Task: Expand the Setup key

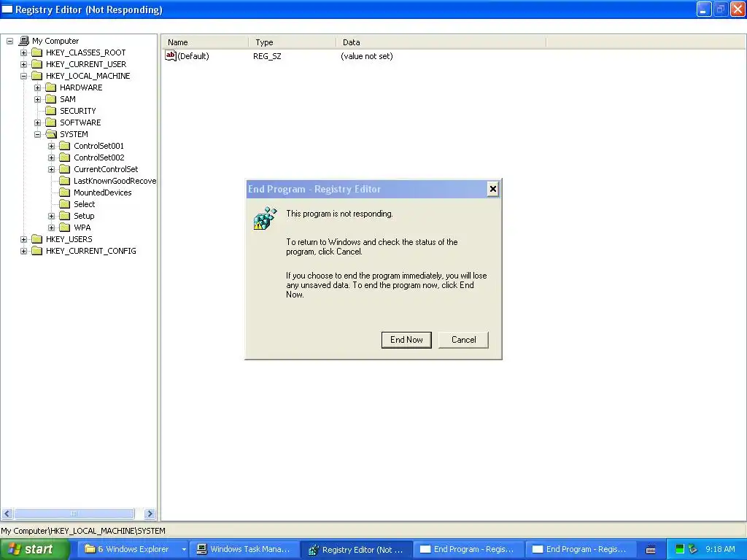Action: point(52,216)
